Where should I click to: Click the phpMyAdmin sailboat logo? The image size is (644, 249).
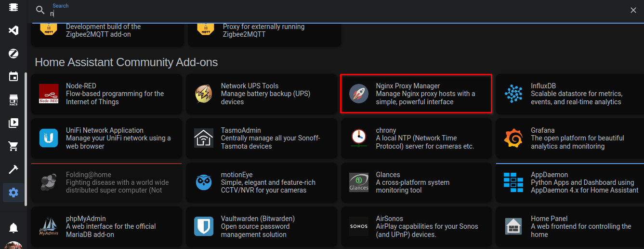tap(49, 226)
